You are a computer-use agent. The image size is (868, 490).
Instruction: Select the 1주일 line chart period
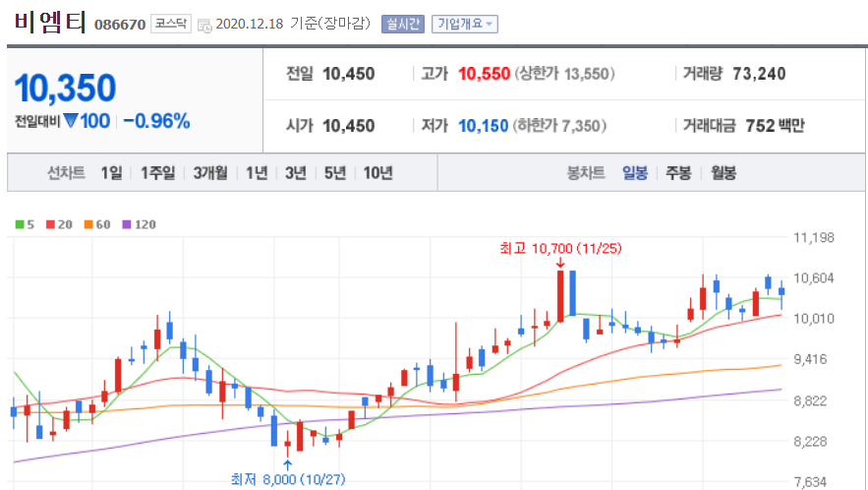(157, 173)
